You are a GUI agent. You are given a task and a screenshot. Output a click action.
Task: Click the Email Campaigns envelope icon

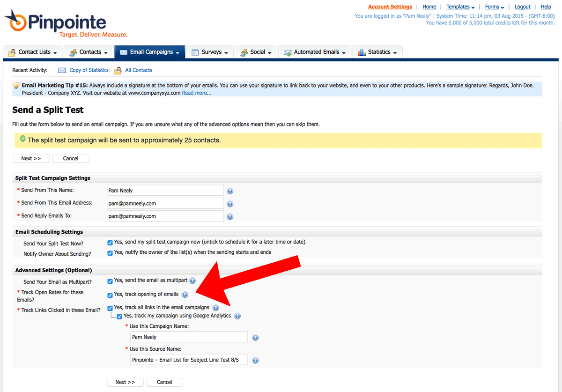124,52
